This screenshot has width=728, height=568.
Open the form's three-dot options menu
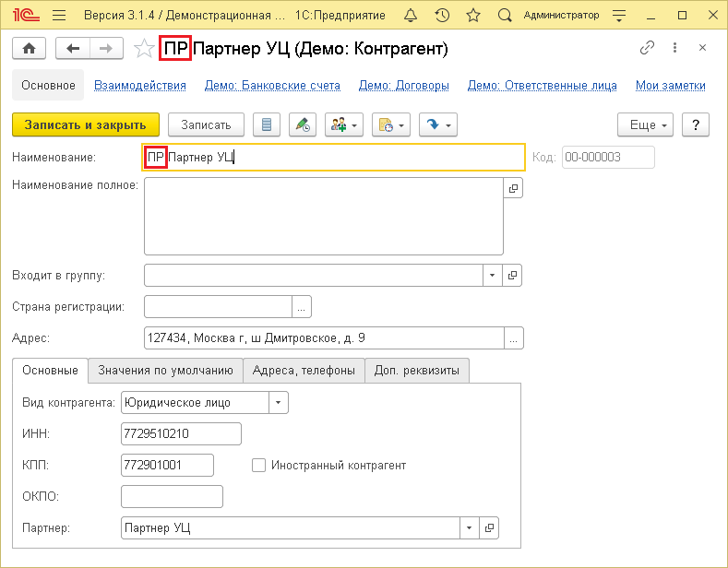pyautogui.click(x=675, y=47)
